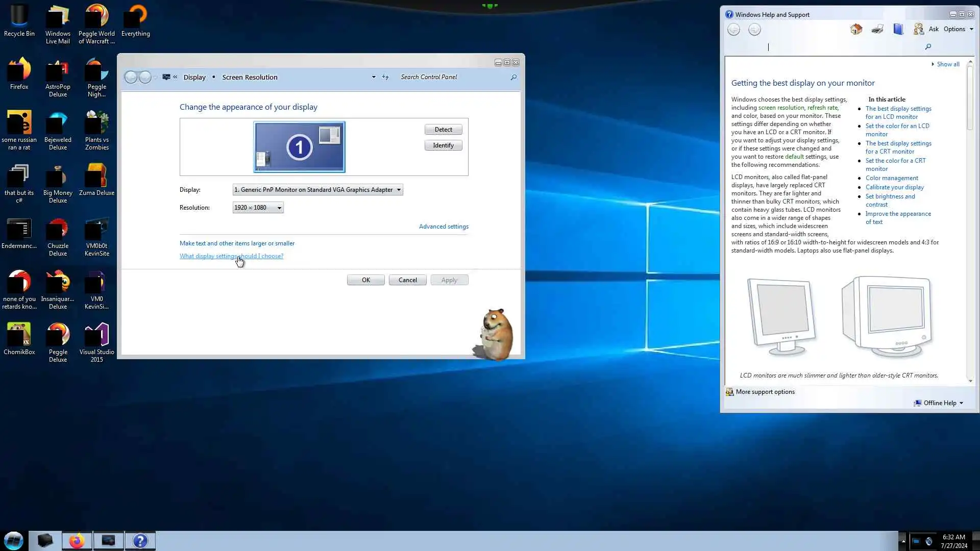
Task: Expand the Options menu in Help window
Action: click(958, 29)
